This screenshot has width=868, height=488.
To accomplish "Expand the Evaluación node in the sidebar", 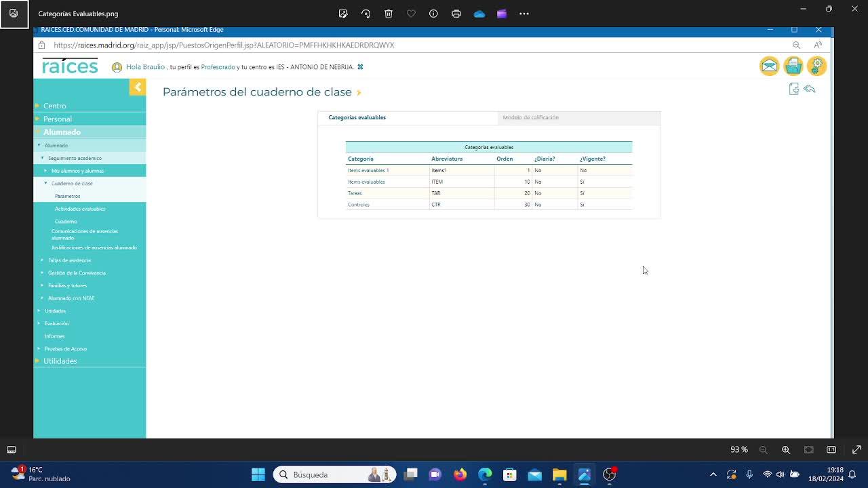I will point(39,323).
